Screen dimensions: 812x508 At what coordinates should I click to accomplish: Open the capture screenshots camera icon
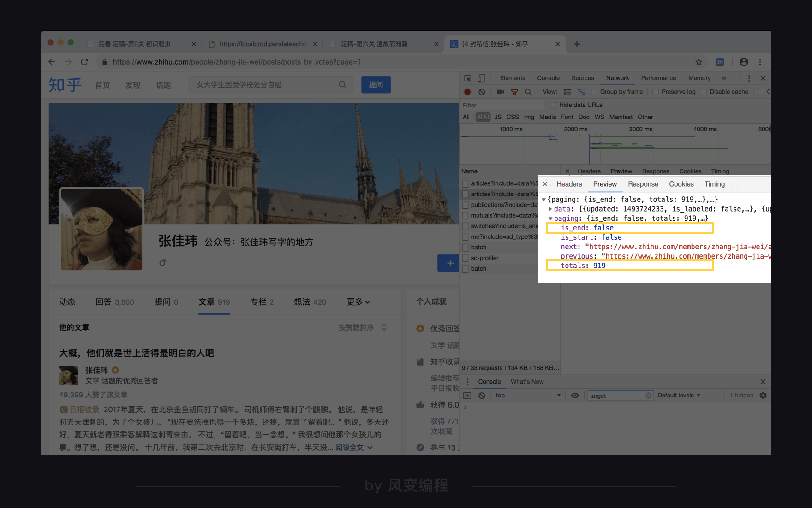[501, 92]
